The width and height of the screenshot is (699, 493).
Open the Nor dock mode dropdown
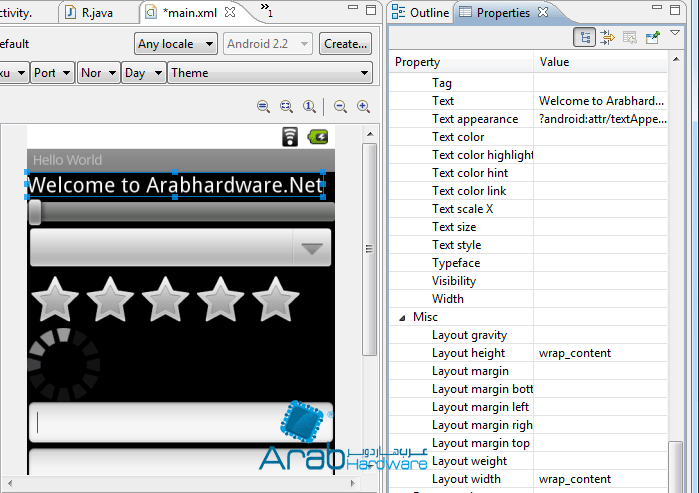click(99, 73)
